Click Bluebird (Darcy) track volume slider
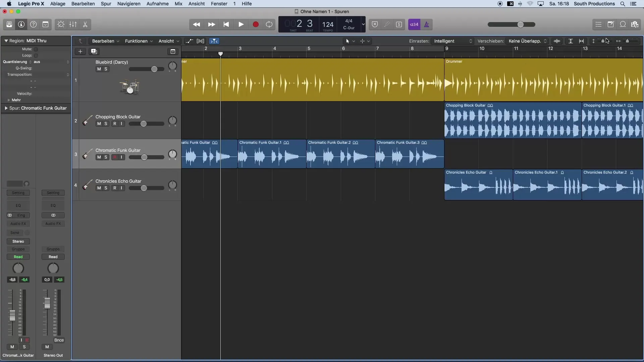Screen dimensions: 644x362 147,69
